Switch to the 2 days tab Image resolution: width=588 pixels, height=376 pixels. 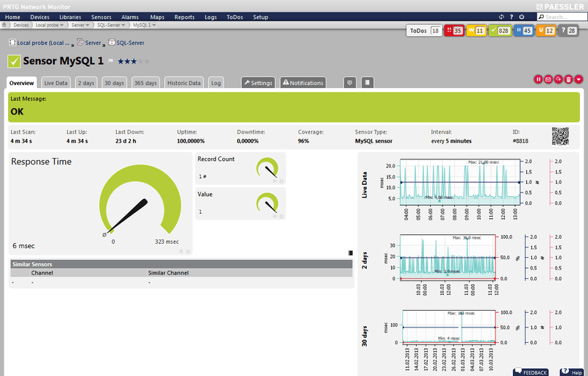86,83
